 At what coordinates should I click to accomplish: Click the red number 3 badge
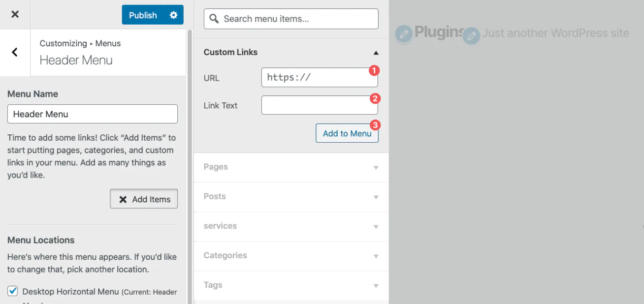click(375, 125)
